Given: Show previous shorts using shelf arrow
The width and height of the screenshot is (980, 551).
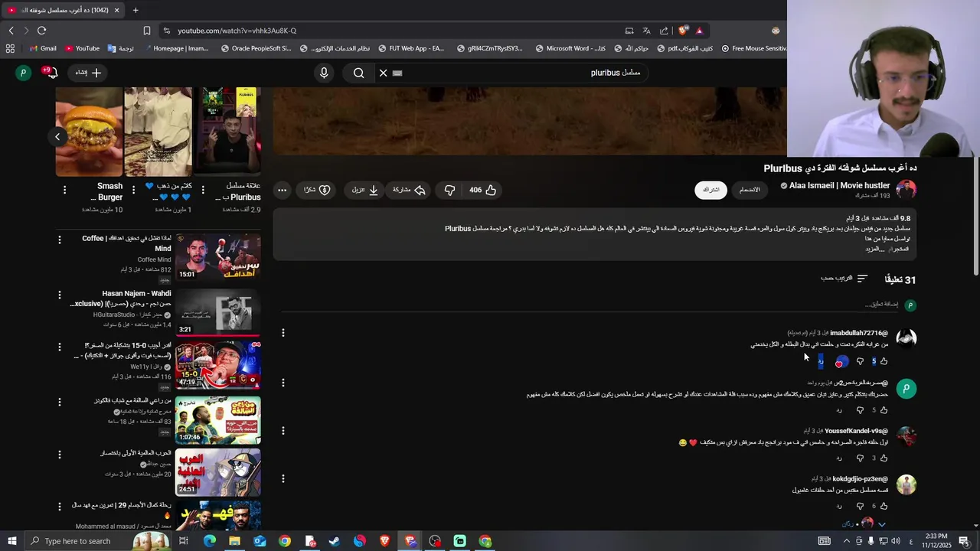Looking at the screenshot, I should pos(57,137).
